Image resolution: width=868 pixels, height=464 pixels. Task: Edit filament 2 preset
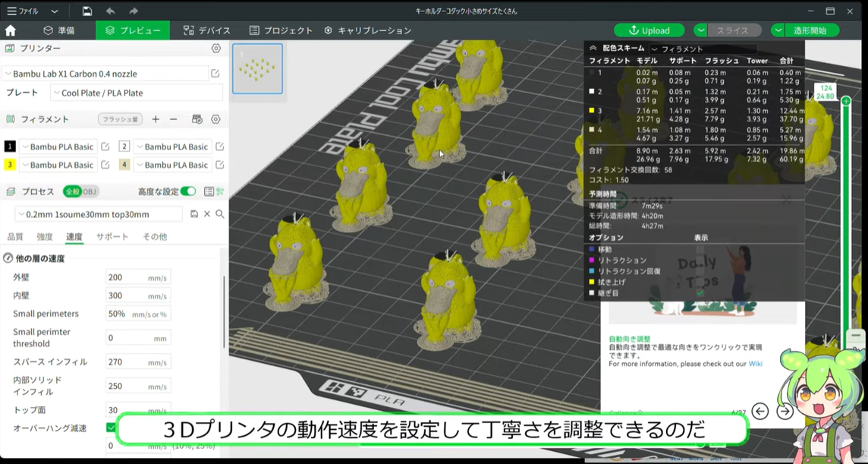click(220, 147)
